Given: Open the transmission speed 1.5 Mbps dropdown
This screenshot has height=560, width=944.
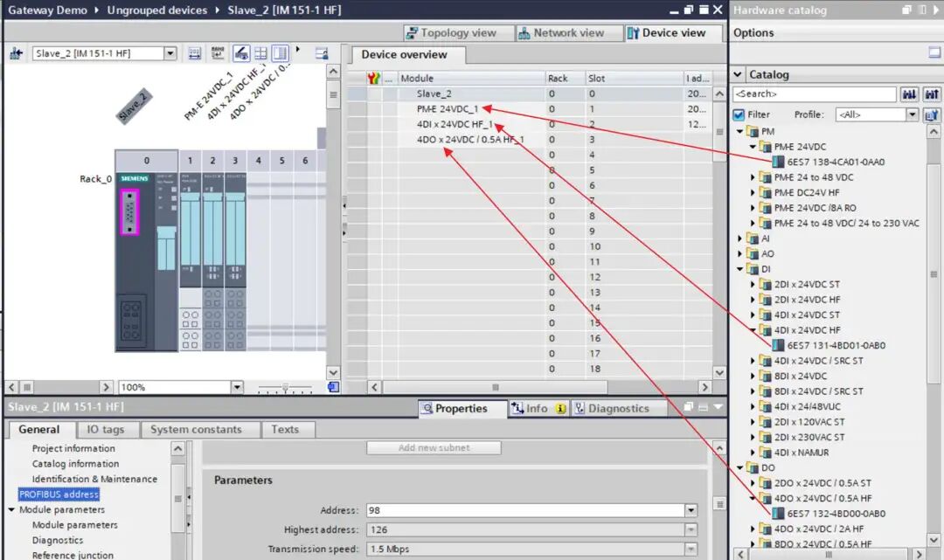Looking at the screenshot, I should [x=691, y=550].
